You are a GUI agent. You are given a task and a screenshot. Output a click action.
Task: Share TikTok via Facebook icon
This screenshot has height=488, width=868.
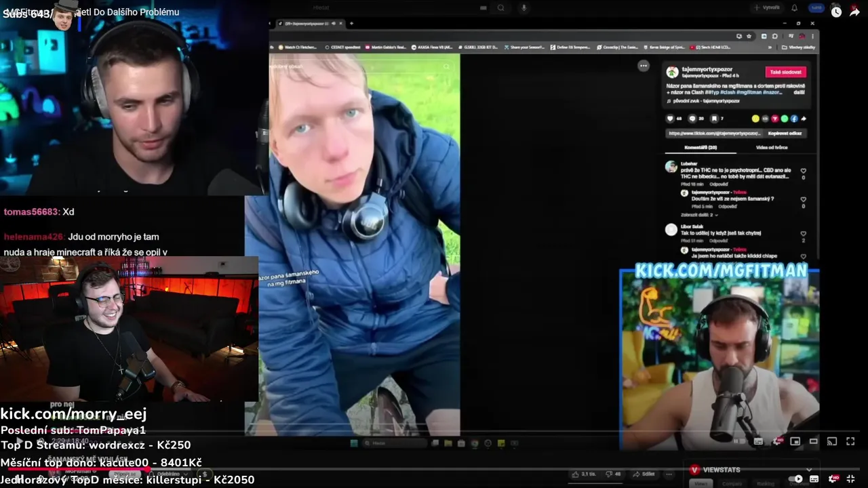794,119
